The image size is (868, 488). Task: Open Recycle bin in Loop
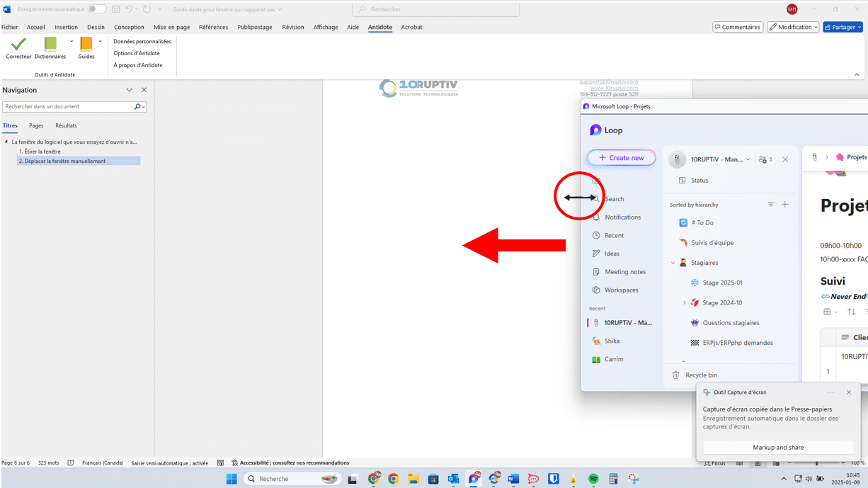coord(695,375)
